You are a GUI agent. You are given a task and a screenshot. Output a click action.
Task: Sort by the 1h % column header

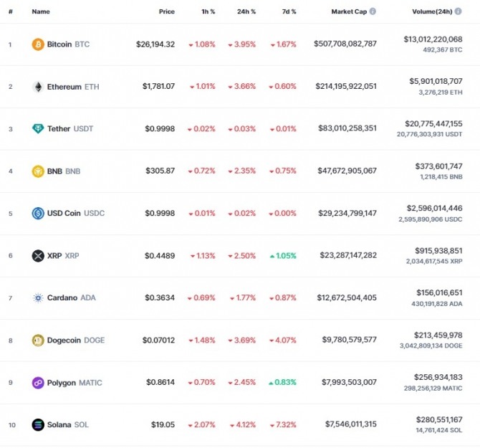click(208, 11)
